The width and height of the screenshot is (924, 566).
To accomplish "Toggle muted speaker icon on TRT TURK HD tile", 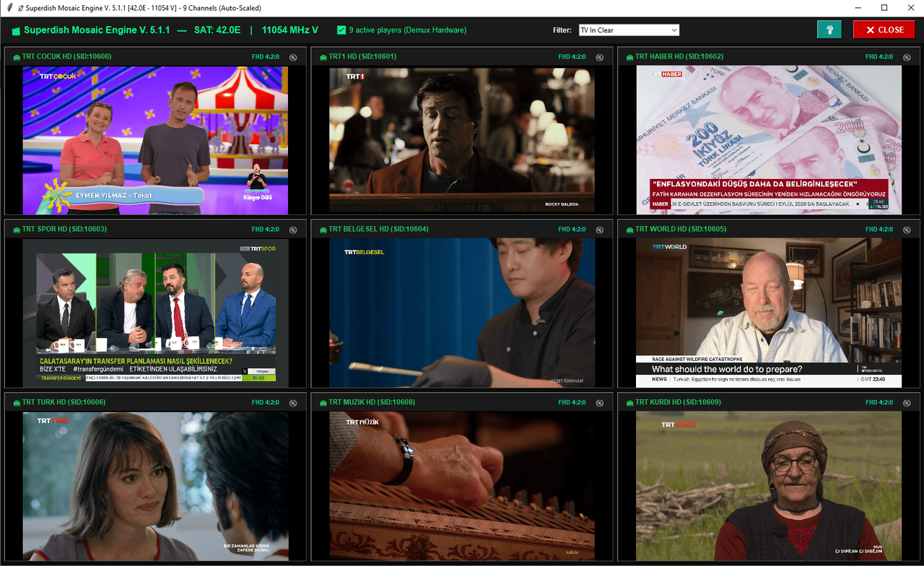I will point(293,403).
